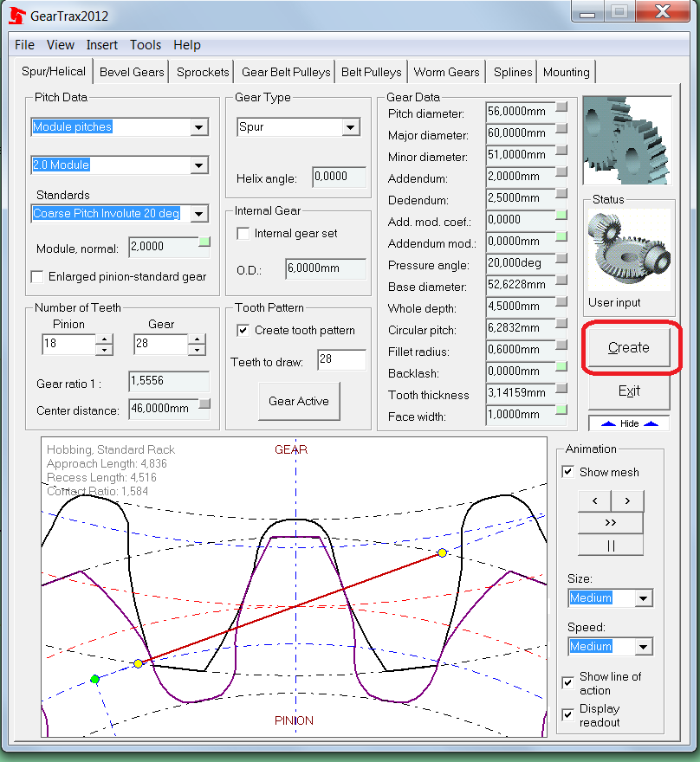Click green square beside Add. mod. coef.
700x762 pixels.
(x=561, y=215)
